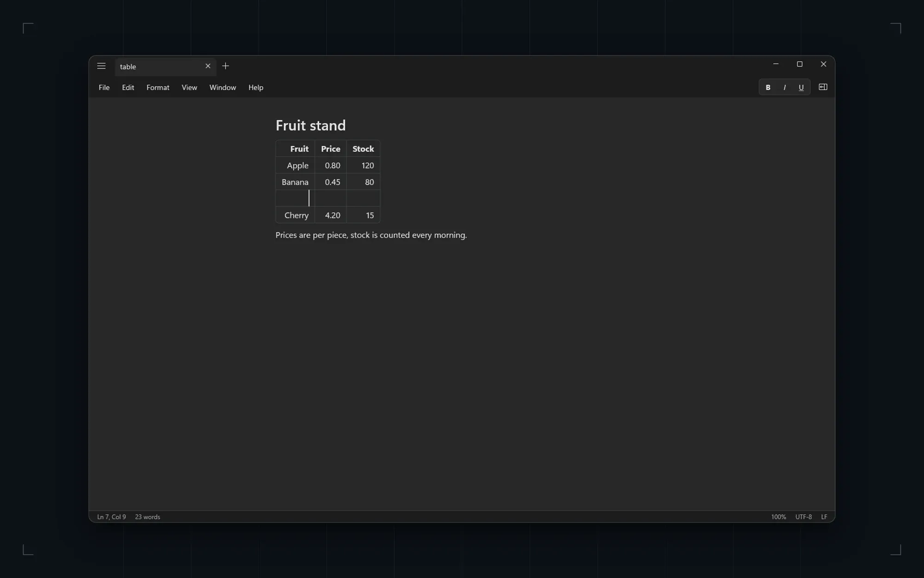Click the '80' stock cell

tap(363, 182)
